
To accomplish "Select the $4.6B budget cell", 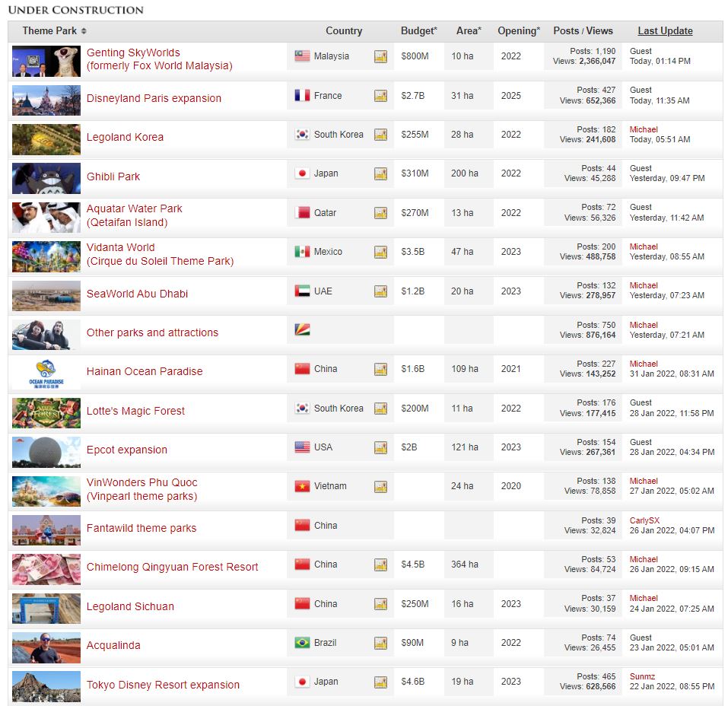I will (413, 682).
